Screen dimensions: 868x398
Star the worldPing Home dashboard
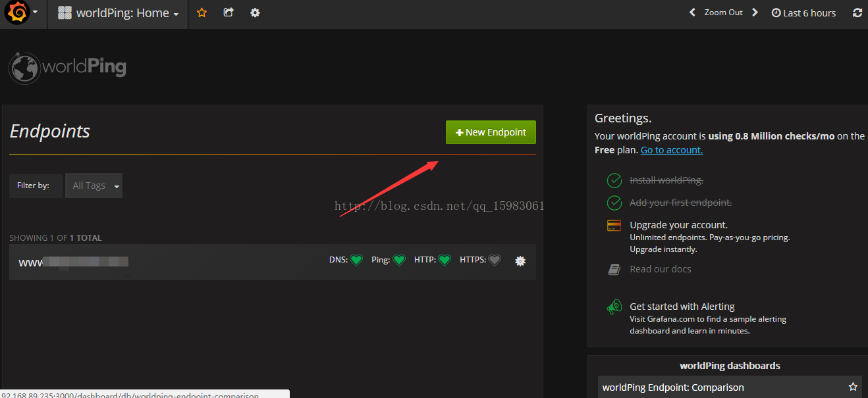(202, 12)
